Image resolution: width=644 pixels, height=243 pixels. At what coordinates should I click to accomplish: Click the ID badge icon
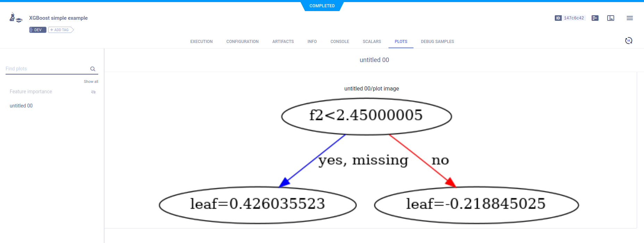click(558, 18)
